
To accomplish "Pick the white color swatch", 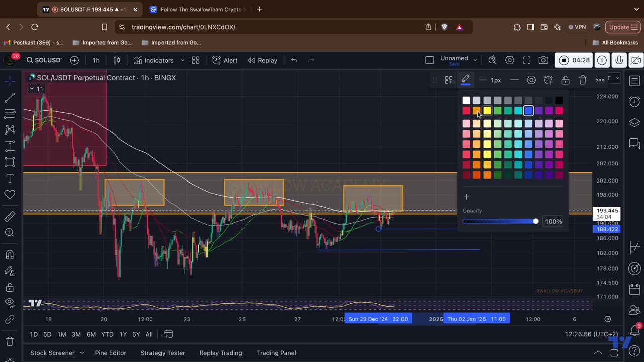I will pyautogui.click(x=466, y=100).
